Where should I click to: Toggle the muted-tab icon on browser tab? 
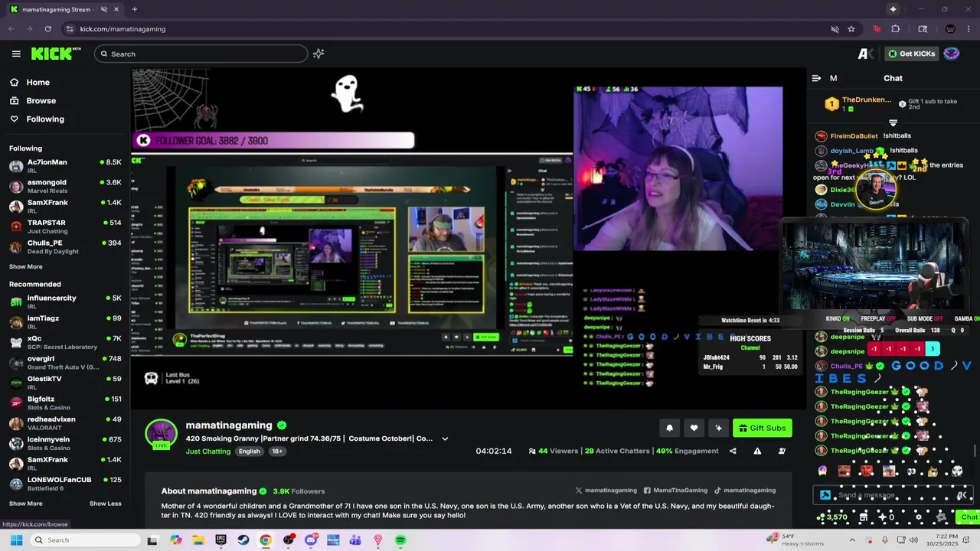103,9
